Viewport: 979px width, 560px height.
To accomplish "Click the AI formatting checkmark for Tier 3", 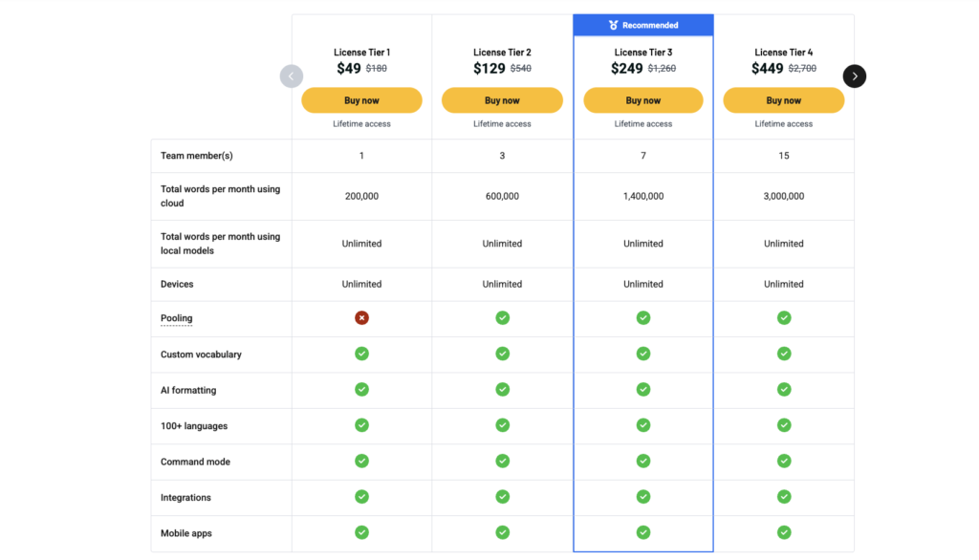I will point(643,390).
